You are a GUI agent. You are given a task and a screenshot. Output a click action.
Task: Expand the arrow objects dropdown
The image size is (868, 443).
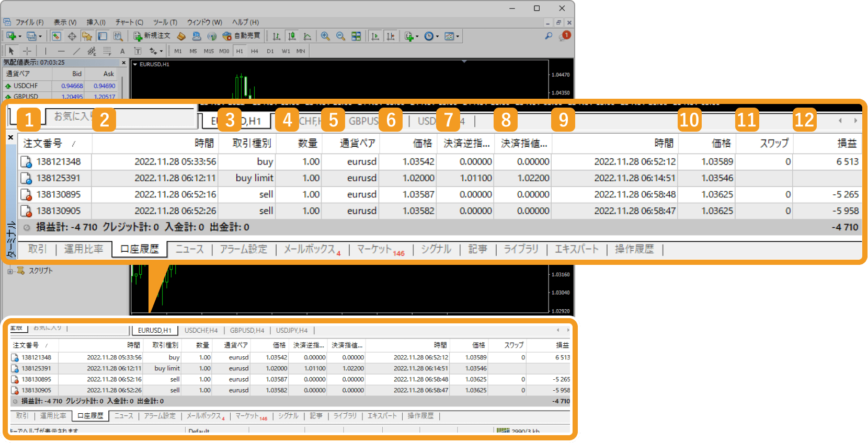click(x=162, y=51)
